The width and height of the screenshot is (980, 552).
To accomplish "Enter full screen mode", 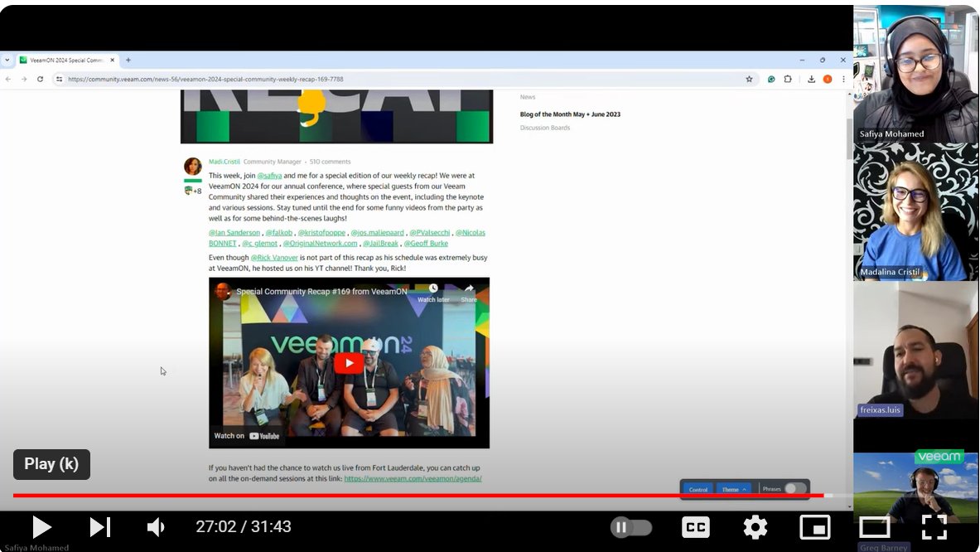I will tap(934, 527).
